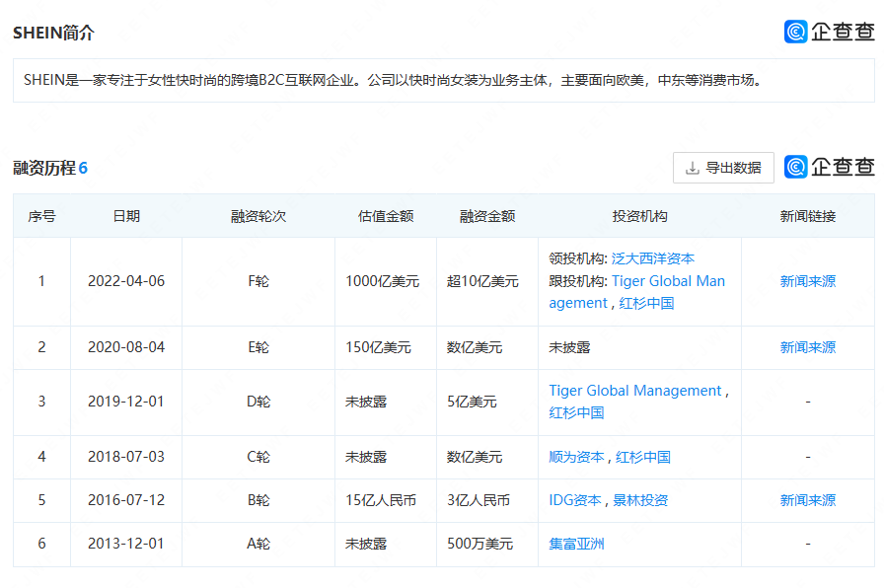Click the Qichacha logo next to export button
Image resolution: width=884 pixels, height=588 pixels.
pyautogui.click(x=829, y=167)
